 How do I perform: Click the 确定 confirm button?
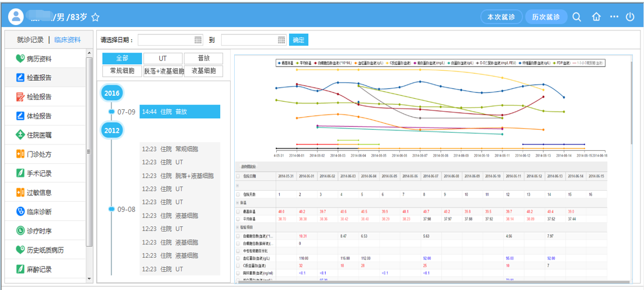coord(298,40)
